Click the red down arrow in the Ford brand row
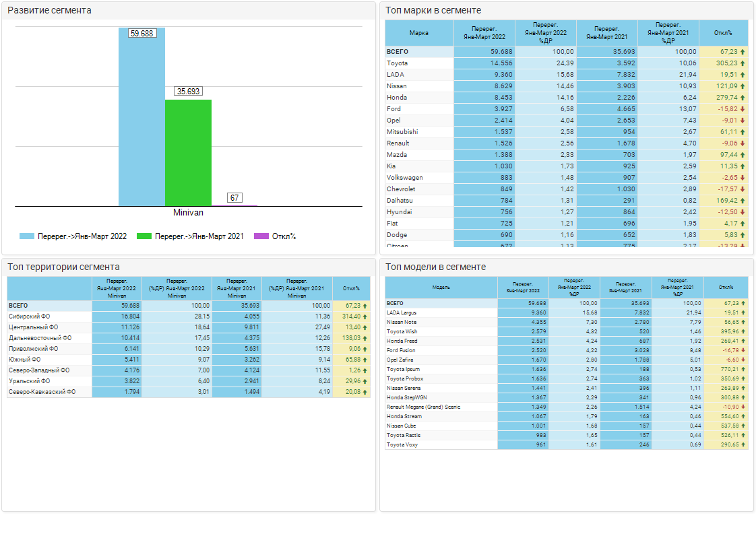756x534 pixels. pyautogui.click(x=743, y=109)
